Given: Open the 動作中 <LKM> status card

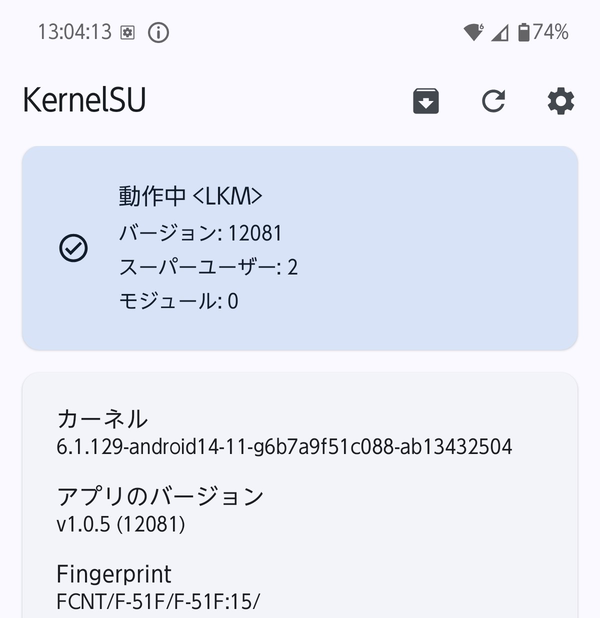Looking at the screenshot, I should coord(300,248).
